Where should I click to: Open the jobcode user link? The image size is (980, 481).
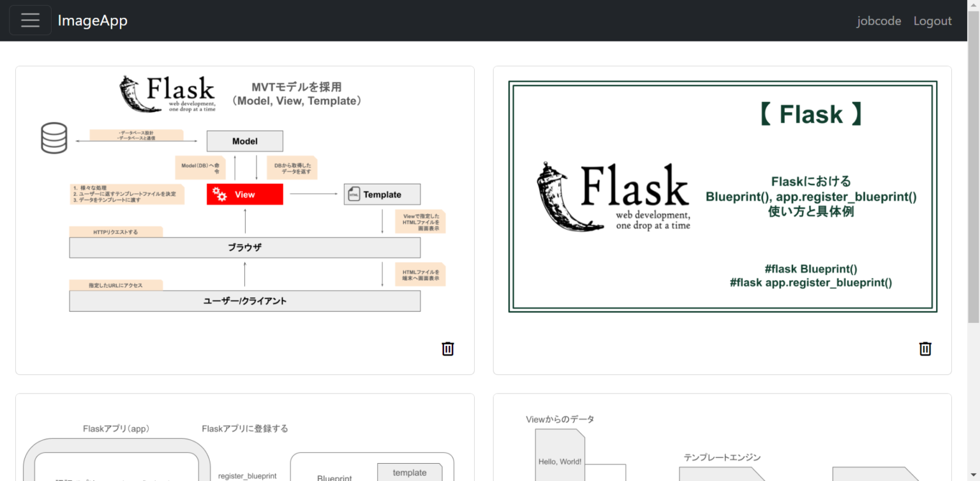(x=879, y=21)
